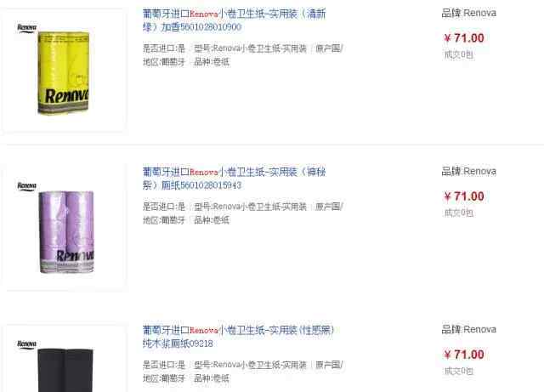Click 成交0包 text under first price

(459, 54)
